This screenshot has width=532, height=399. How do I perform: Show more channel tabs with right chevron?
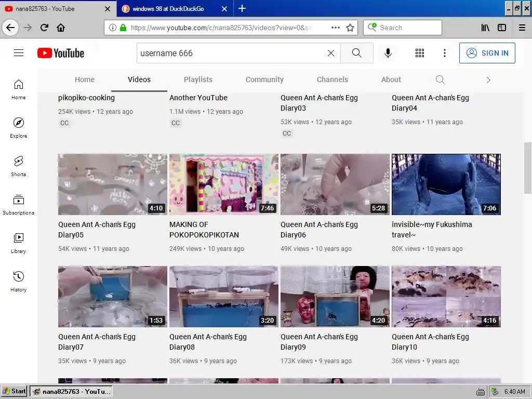click(x=488, y=80)
